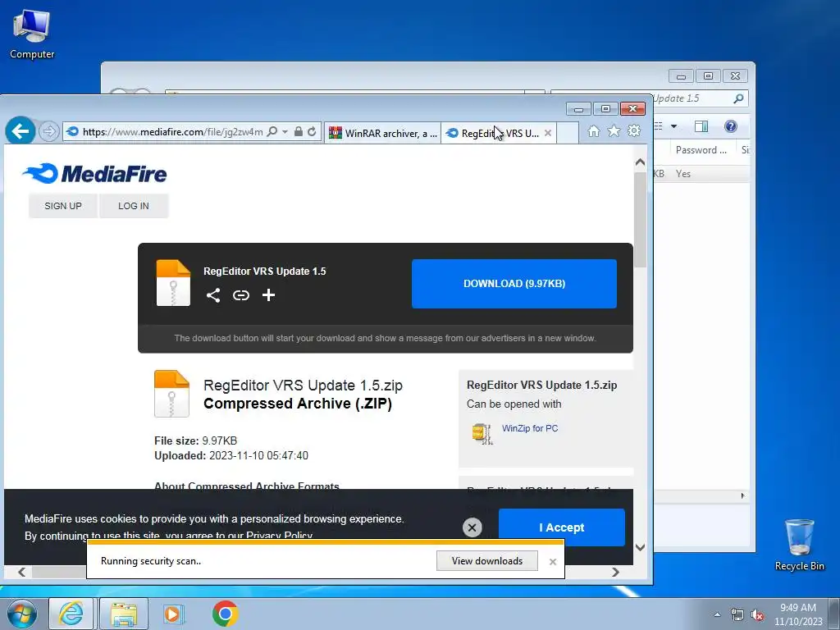Click the security lock icon
The image size is (840, 630).
pyautogui.click(x=299, y=131)
